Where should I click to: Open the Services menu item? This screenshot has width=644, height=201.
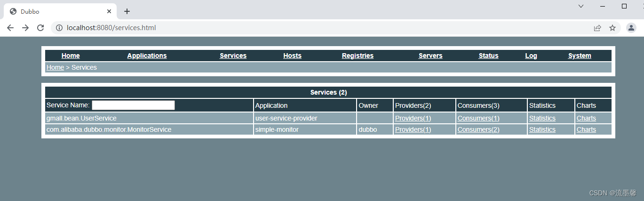point(233,56)
